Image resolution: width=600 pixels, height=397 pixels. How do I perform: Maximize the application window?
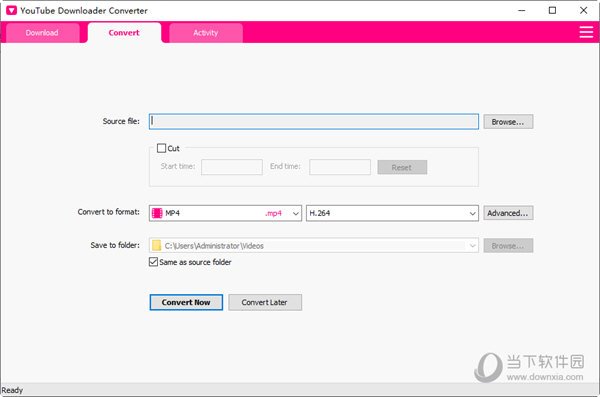point(552,10)
